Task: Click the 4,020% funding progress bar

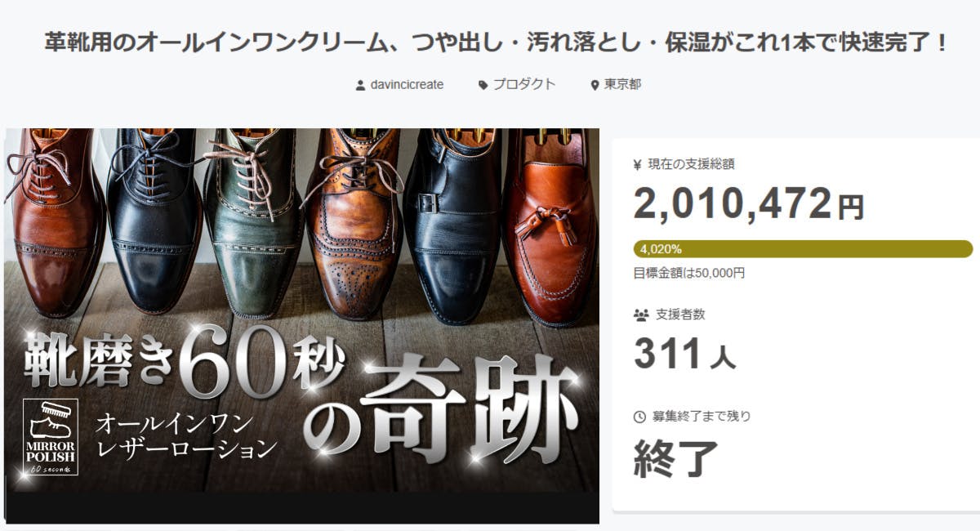Action: pyautogui.click(x=802, y=248)
